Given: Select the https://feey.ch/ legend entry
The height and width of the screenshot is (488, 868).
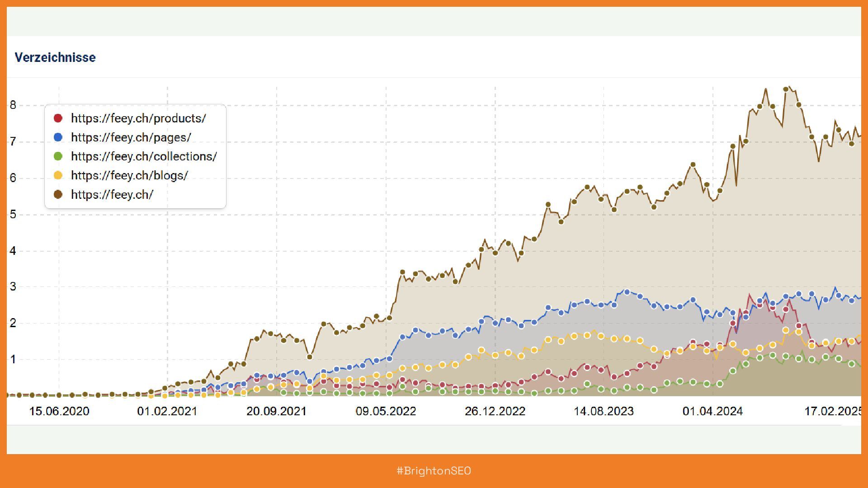Looking at the screenshot, I should click(112, 195).
